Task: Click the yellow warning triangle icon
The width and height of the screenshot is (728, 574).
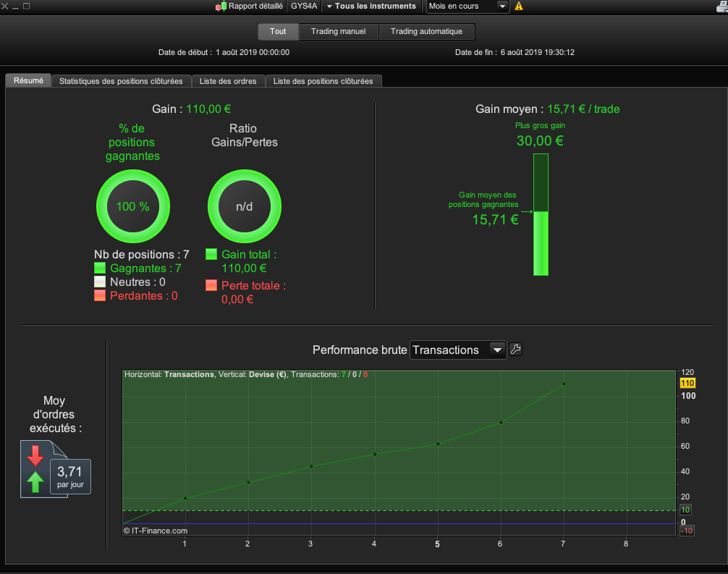Action: point(519,6)
